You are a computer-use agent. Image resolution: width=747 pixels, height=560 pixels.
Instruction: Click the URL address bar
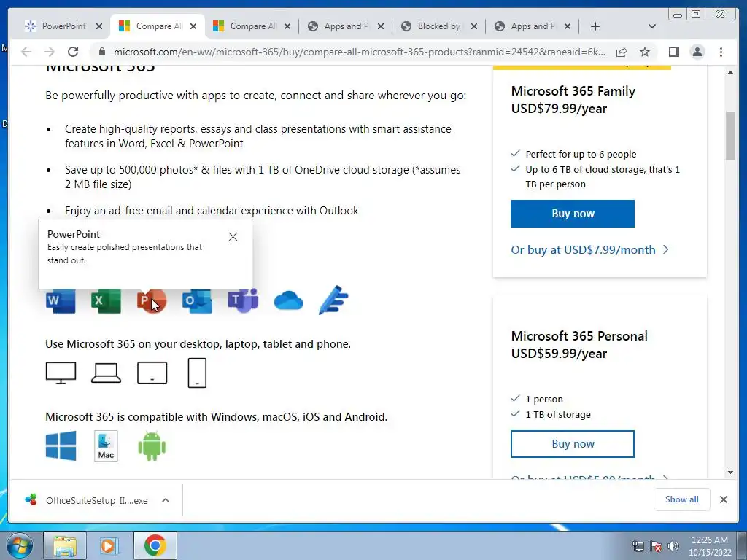tap(359, 52)
